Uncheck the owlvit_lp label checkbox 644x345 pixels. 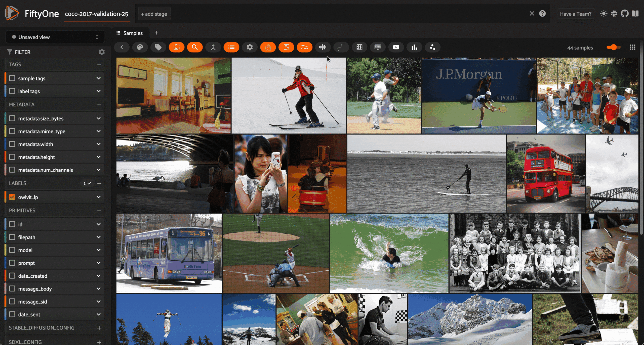coord(12,197)
